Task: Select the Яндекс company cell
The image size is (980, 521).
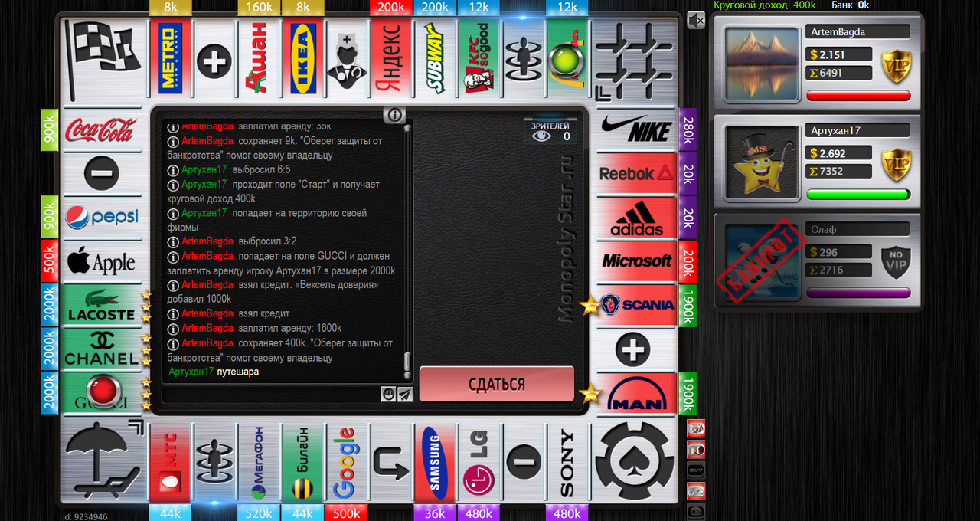Action: (x=391, y=57)
